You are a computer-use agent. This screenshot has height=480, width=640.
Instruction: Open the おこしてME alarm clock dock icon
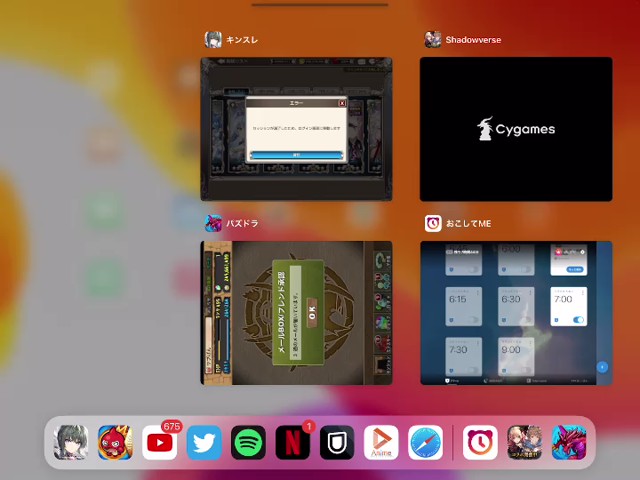coord(480,442)
